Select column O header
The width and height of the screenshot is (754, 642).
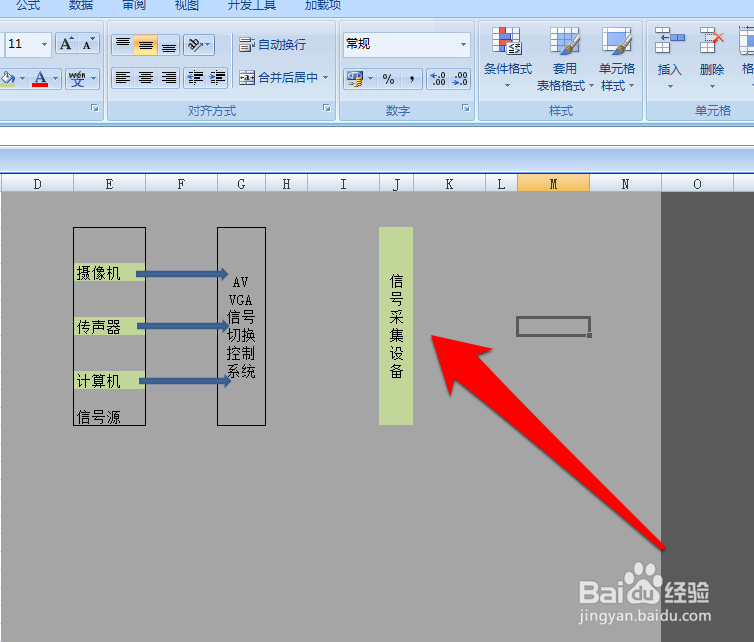[697, 184]
